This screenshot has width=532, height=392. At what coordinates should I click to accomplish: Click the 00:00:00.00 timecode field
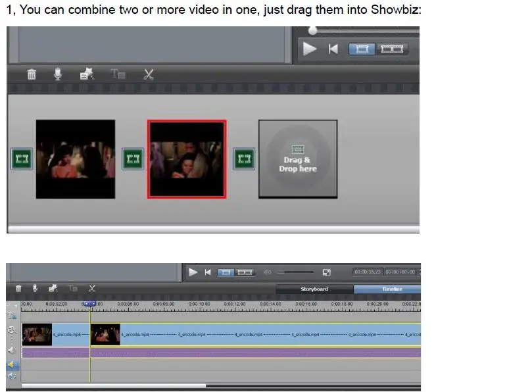click(x=400, y=272)
